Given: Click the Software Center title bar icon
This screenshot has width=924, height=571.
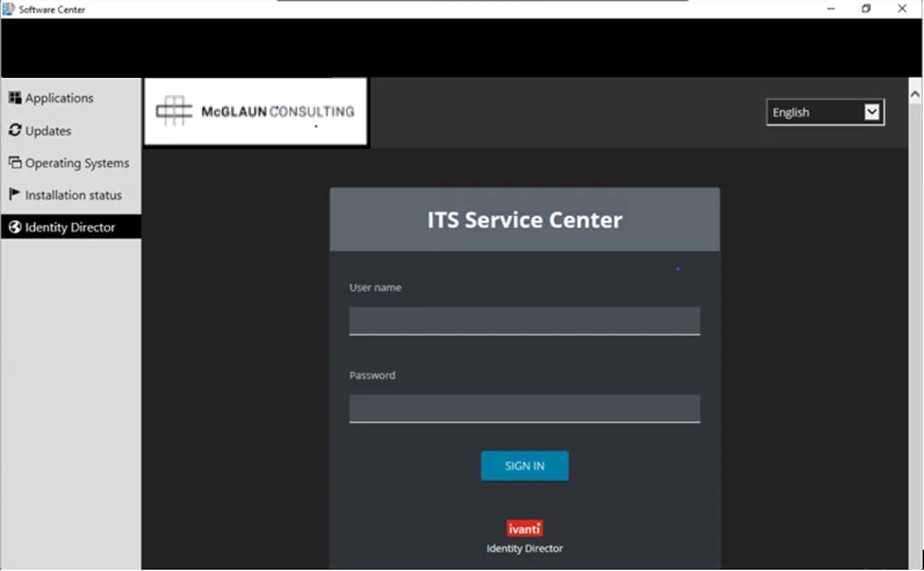Looking at the screenshot, I should 9,9.
